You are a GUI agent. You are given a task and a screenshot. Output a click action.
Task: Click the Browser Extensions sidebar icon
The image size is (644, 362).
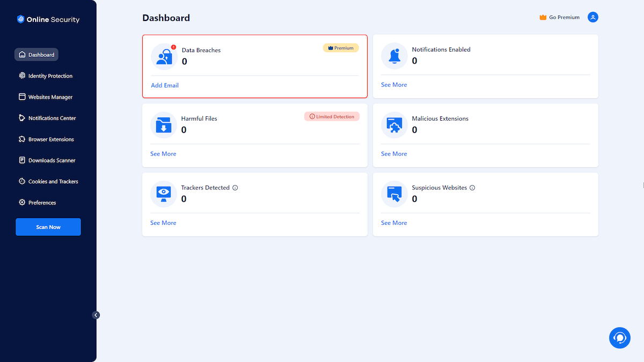(x=22, y=139)
